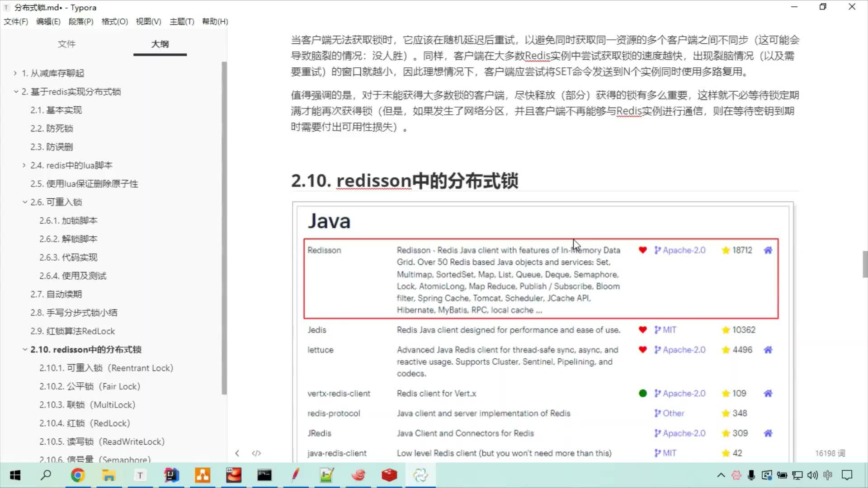
Task: Open Windows notification center
Action: (847, 475)
